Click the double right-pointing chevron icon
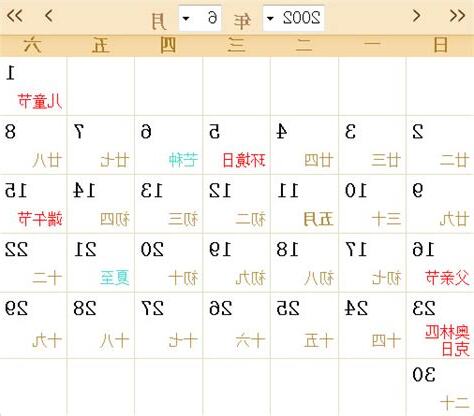 (x=457, y=15)
